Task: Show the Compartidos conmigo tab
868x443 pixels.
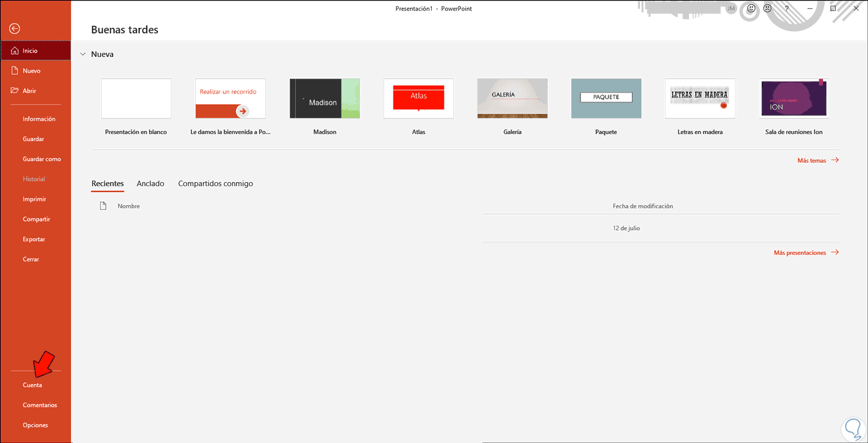Action: (x=215, y=184)
